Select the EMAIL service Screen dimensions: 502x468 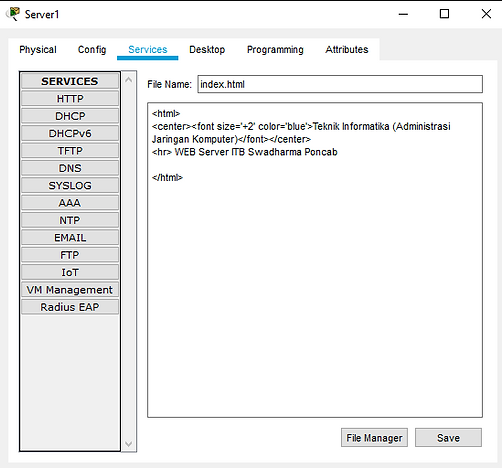point(70,238)
